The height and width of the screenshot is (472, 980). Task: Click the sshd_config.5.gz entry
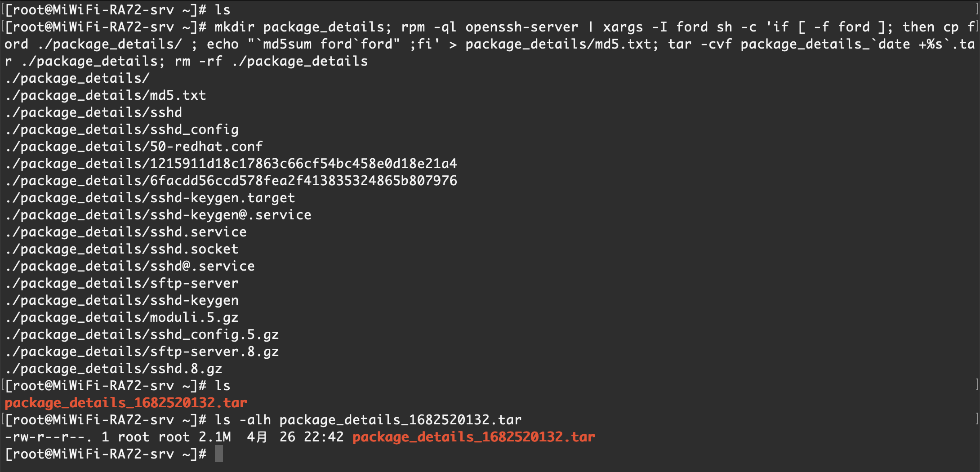point(214,334)
